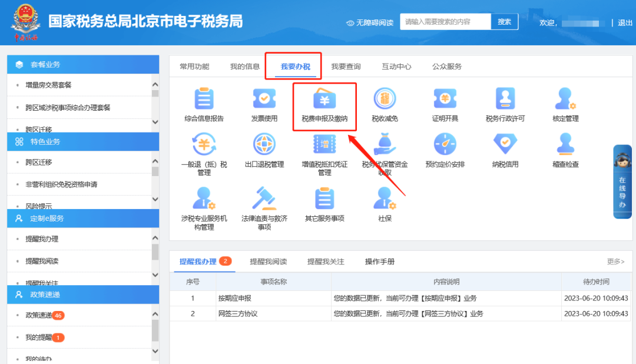Image resolution: width=636 pixels, height=364 pixels.
Task: Click 定制e服务 header icon
Action: 19,219
